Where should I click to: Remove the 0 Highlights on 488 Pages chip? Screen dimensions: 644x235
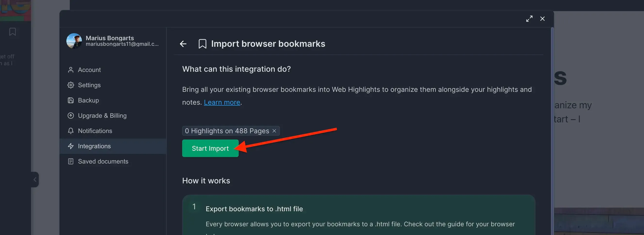(274, 131)
